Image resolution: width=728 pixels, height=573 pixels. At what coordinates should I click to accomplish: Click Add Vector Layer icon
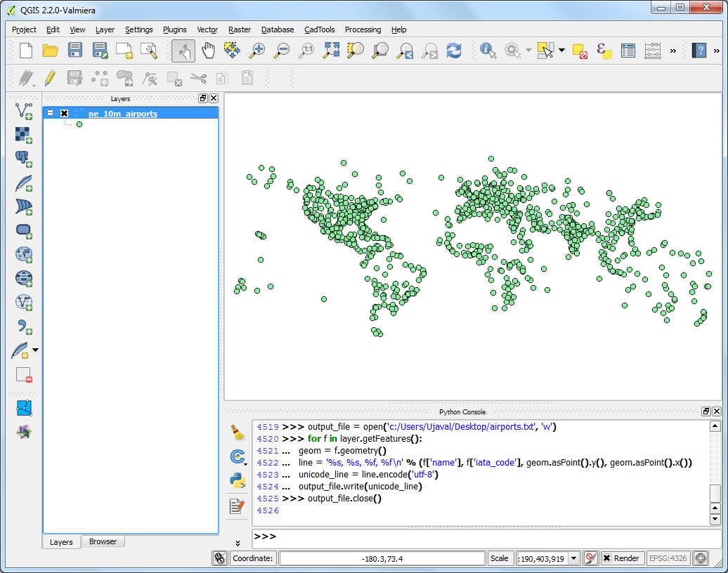pos(24,112)
